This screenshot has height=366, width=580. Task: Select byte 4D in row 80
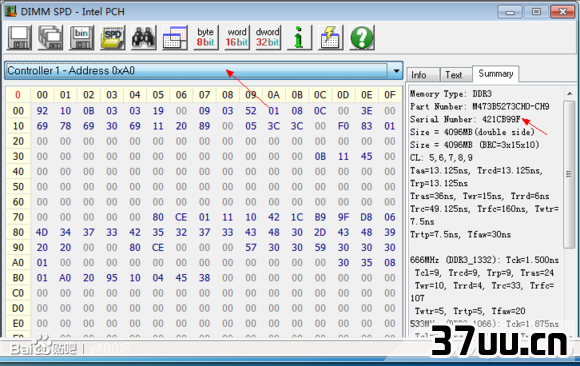(42, 232)
